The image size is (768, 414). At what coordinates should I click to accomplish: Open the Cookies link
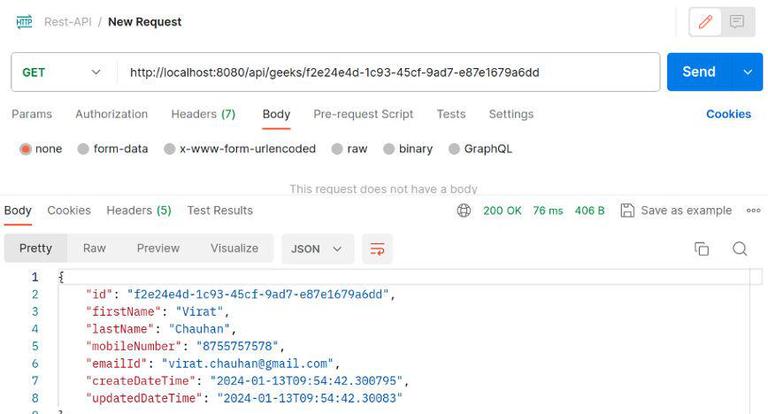pyautogui.click(x=728, y=114)
